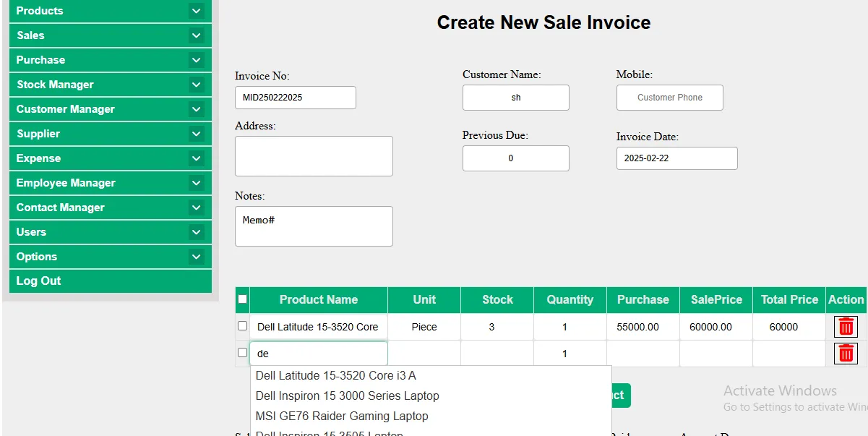This screenshot has height=436, width=868.
Task: Click the Customer Phone input field
Action: click(x=669, y=98)
